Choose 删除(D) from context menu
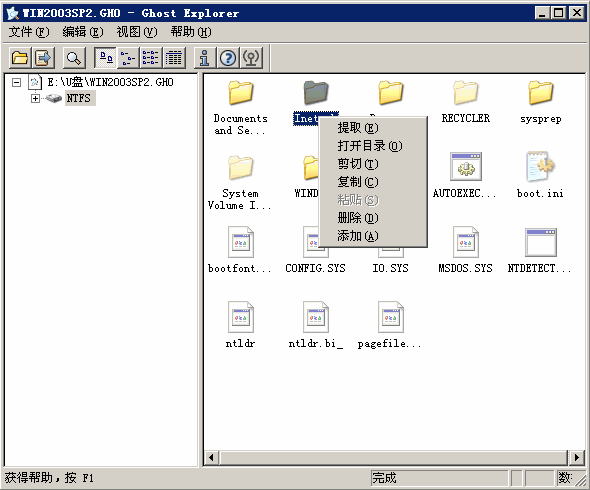The height and width of the screenshot is (490, 590). pos(373,218)
